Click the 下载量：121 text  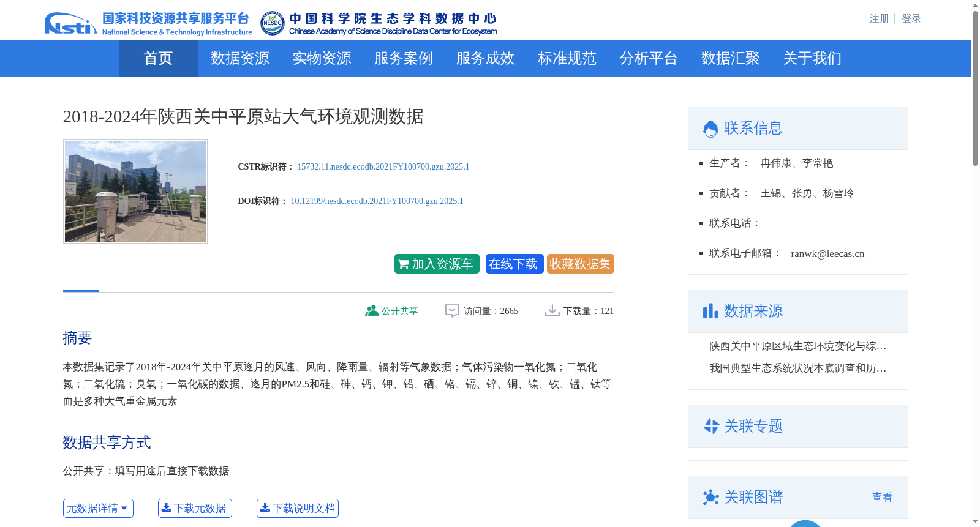pyautogui.click(x=589, y=311)
